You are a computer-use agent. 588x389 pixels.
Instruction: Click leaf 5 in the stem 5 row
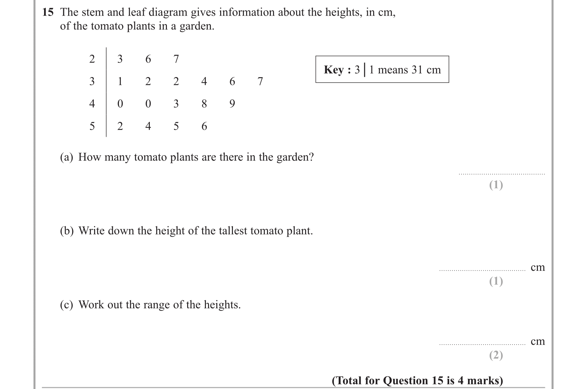pyautogui.click(x=176, y=126)
